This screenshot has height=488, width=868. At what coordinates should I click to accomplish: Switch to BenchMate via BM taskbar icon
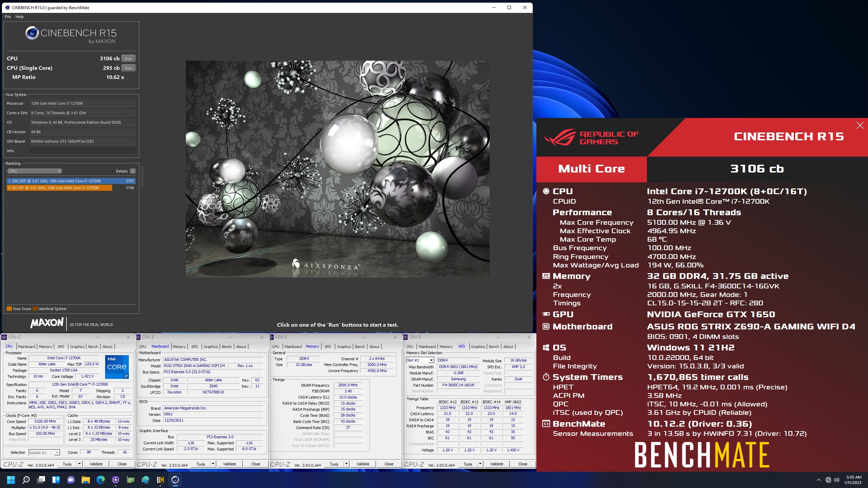click(160, 480)
